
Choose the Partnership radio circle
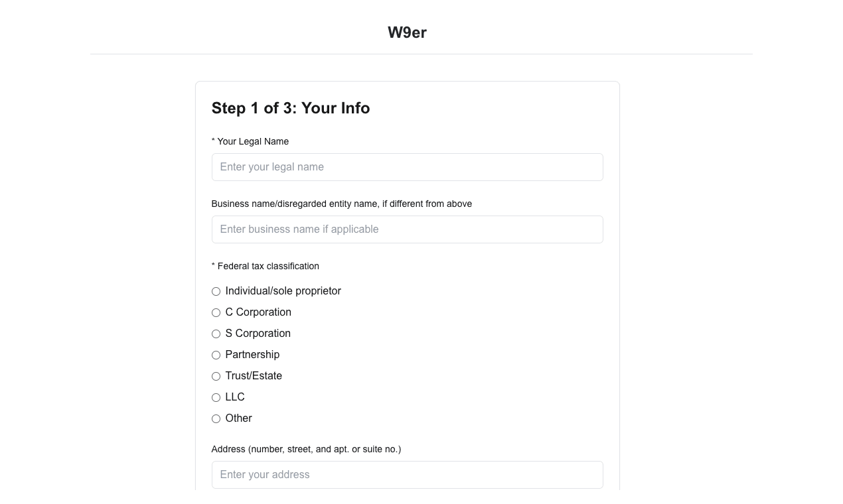click(x=216, y=355)
